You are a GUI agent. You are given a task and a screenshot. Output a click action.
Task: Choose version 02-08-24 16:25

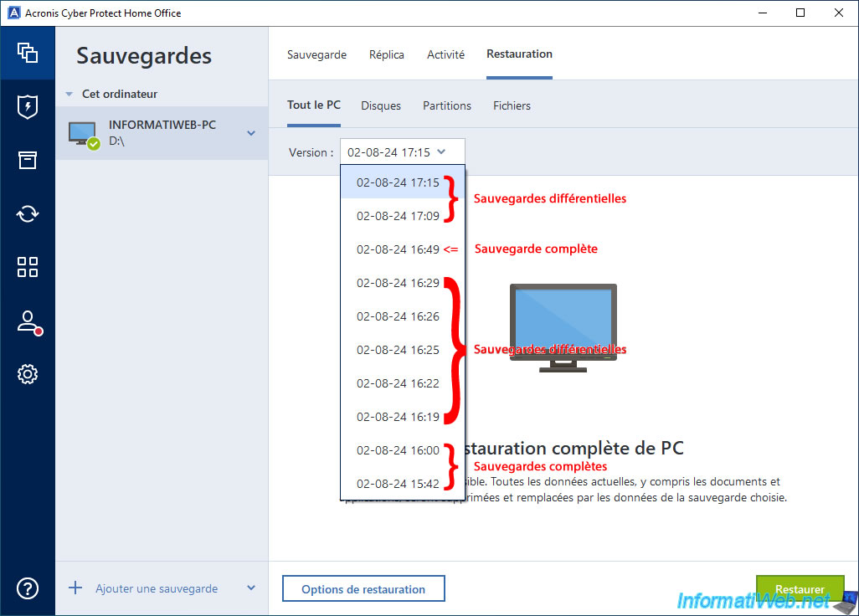coord(403,349)
